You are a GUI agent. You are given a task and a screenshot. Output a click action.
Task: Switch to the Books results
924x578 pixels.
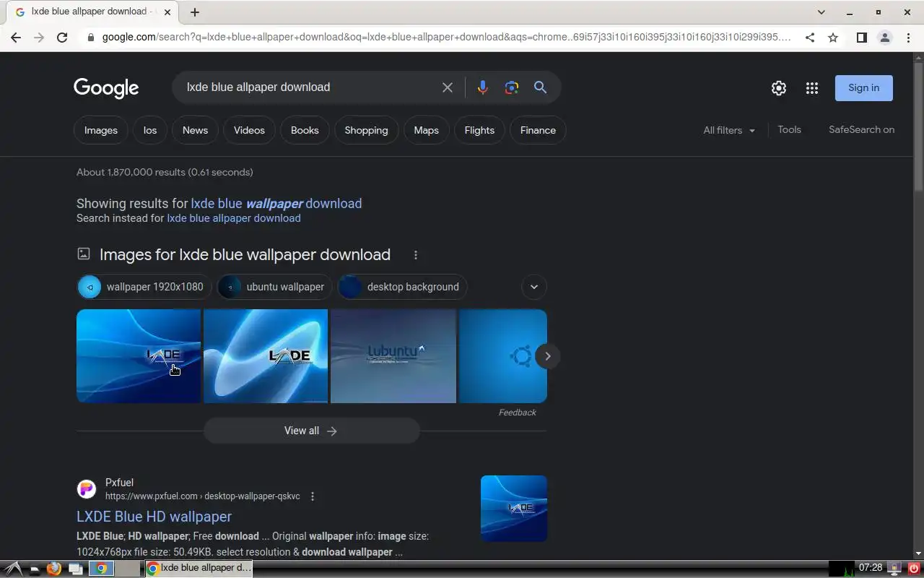(x=305, y=130)
